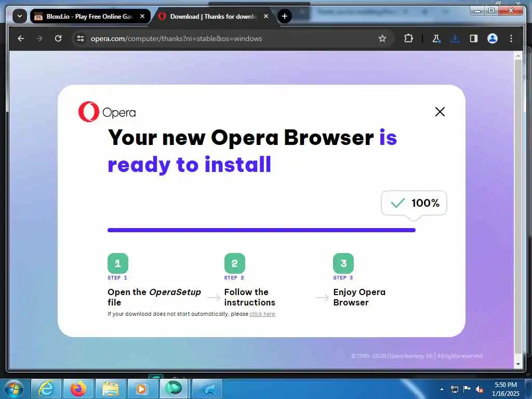
Task: Close the Opera Download tab
Action: coord(266,16)
